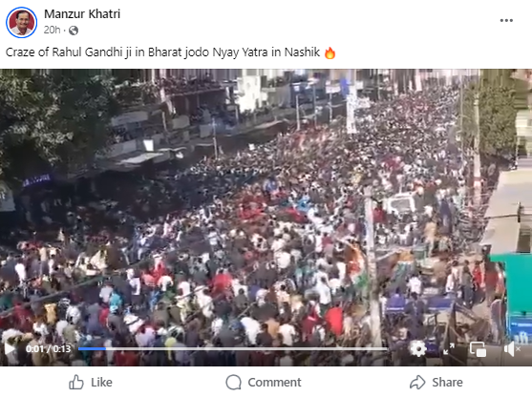Open picture-in-picture mini player icon
Viewport: 532px width, 397px height.
[x=478, y=349]
